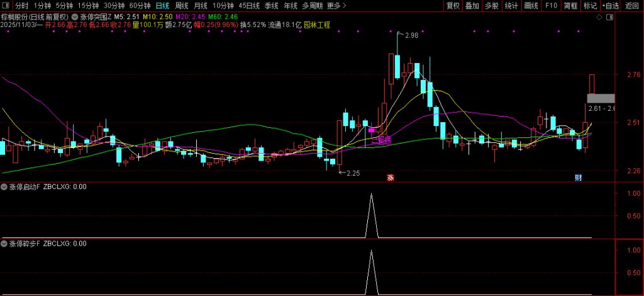
Task: Open F10 company information
Action: click(551, 6)
